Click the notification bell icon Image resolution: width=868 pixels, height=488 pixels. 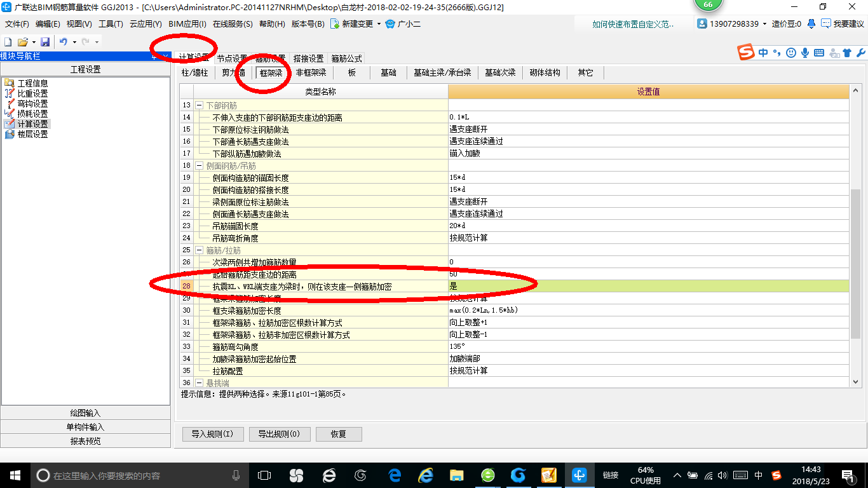pos(811,24)
